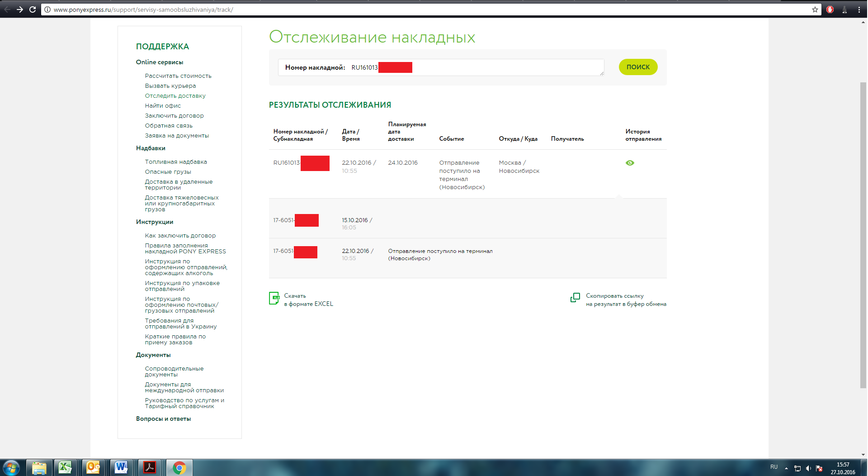This screenshot has height=476, width=868.
Task: Open Word from taskbar
Action: 121,467
